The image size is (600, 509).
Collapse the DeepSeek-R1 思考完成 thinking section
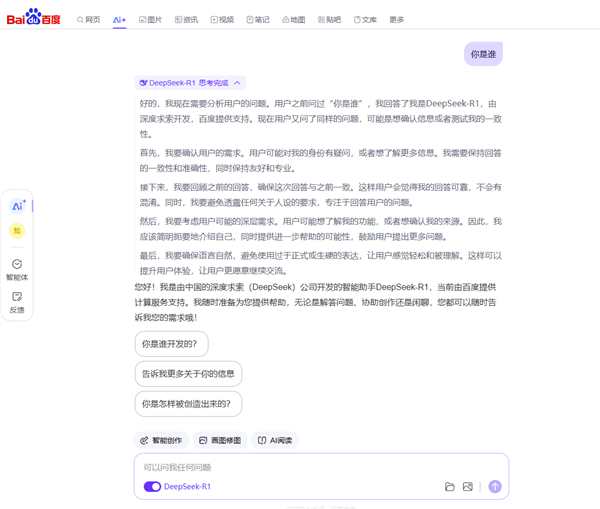[x=190, y=83]
